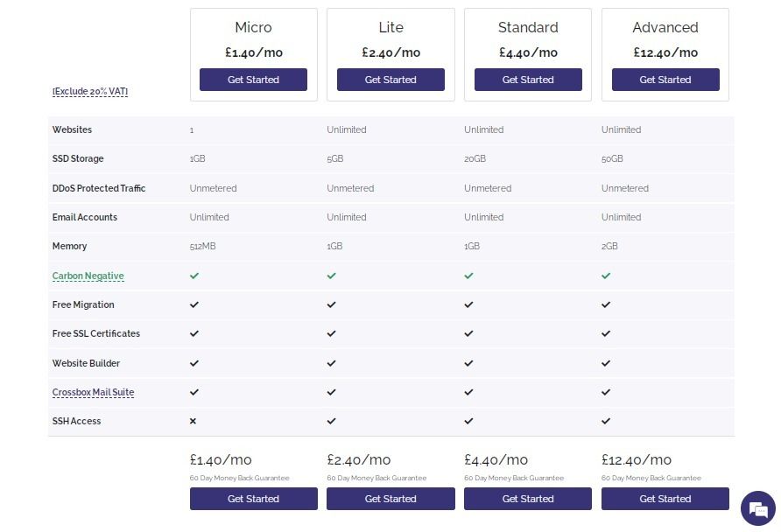Toggle the Exclude 20% VAT link

[x=90, y=92]
